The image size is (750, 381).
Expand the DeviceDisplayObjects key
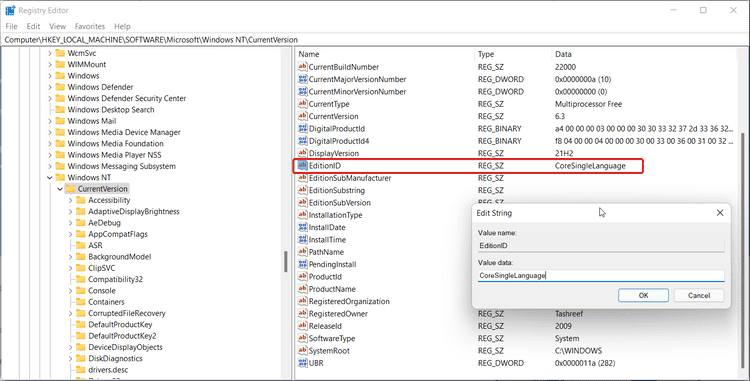(70, 348)
